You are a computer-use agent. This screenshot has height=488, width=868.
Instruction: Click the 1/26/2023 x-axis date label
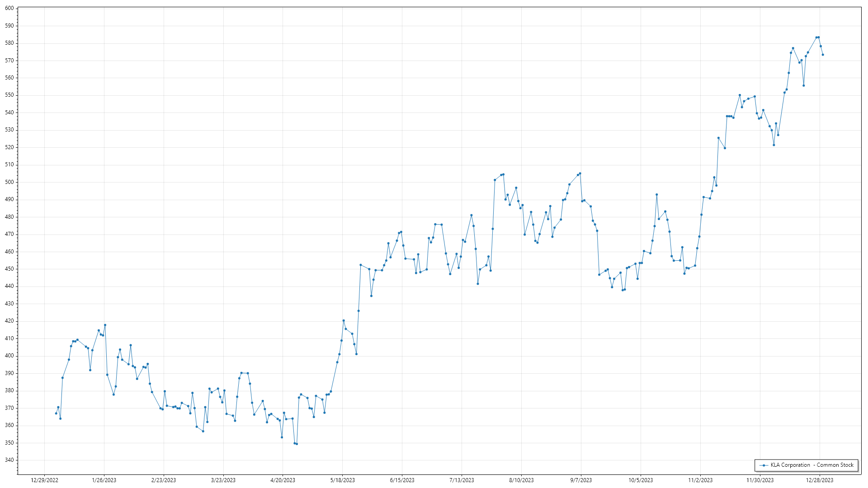[104, 480]
